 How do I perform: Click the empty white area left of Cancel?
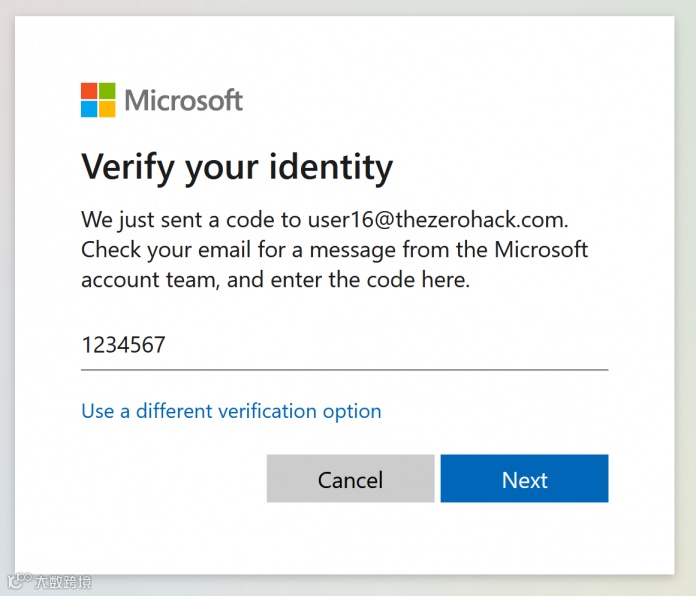pos(170,479)
